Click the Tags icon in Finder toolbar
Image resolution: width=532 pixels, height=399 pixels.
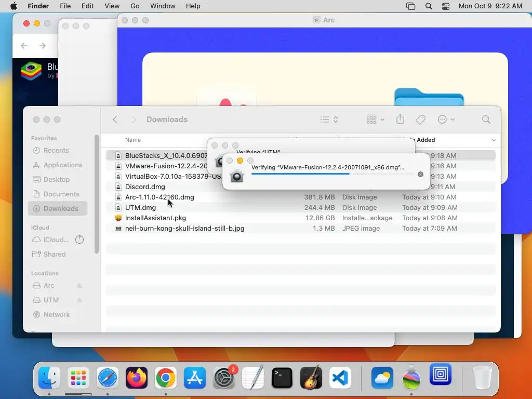pos(420,119)
